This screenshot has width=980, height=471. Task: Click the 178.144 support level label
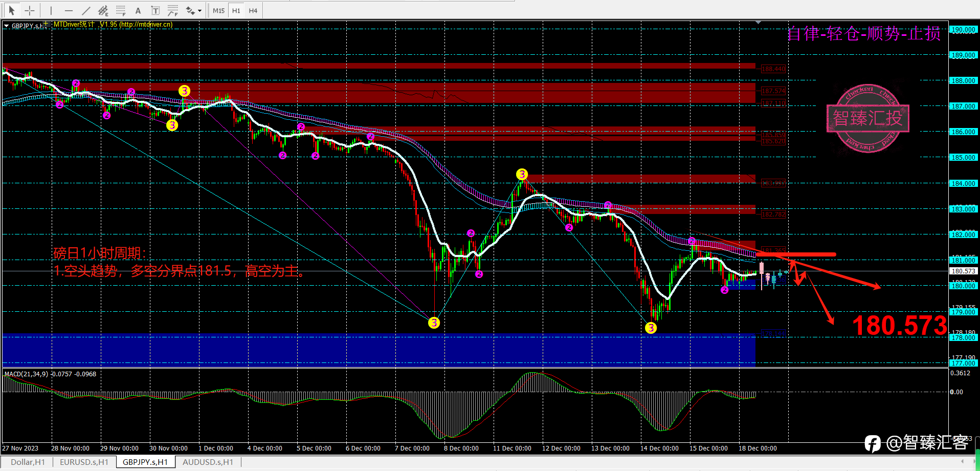click(773, 333)
